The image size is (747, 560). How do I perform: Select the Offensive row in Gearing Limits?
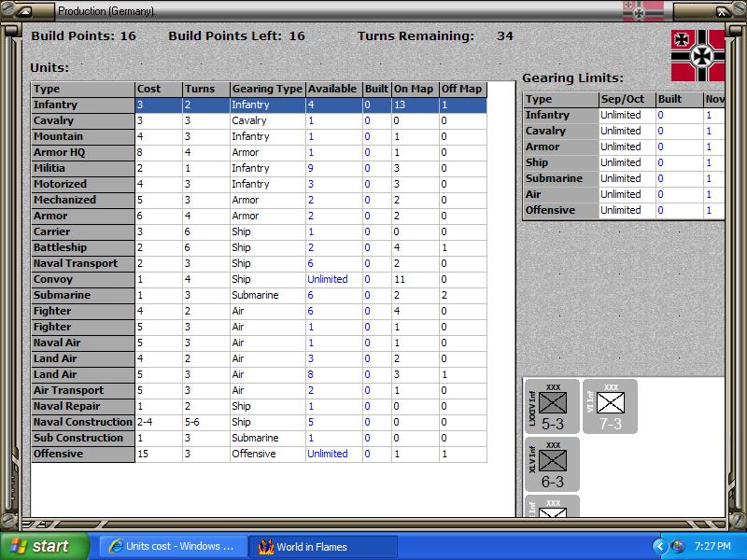point(623,210)
